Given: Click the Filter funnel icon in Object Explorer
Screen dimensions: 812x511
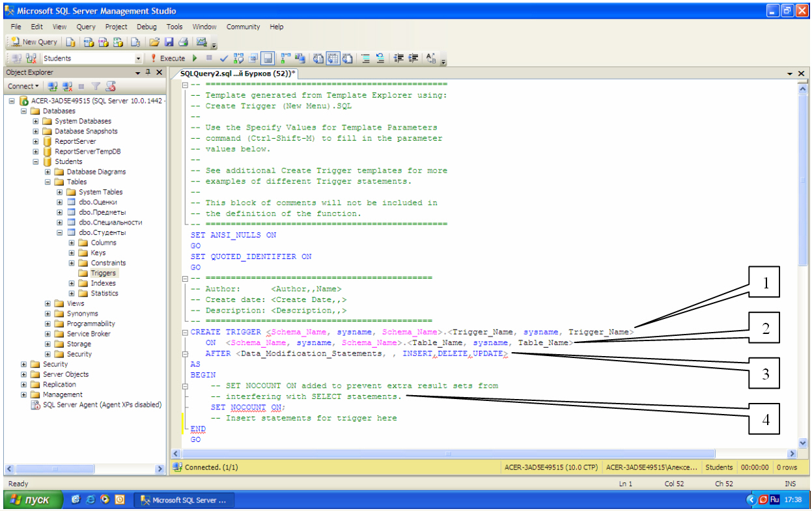Looking at the screenshot, I should point(96,86).
